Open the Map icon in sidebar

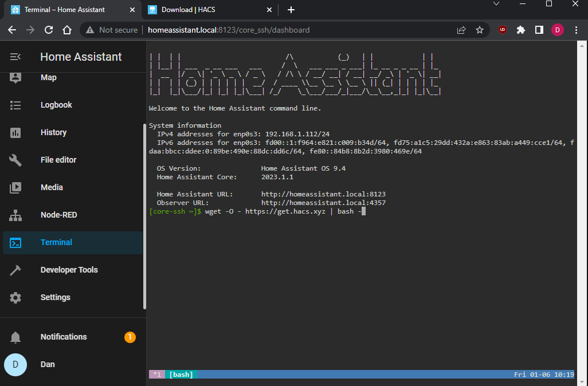pyautogui.click(x=15, y=77)
